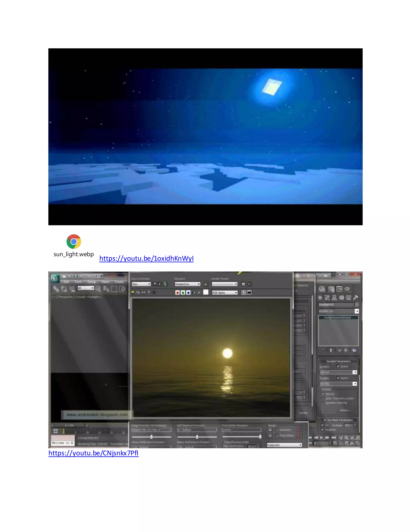Open the Views menu in 3ds Max
The width and height of the screenshot is (411, 532).
(x=105, y=282)
